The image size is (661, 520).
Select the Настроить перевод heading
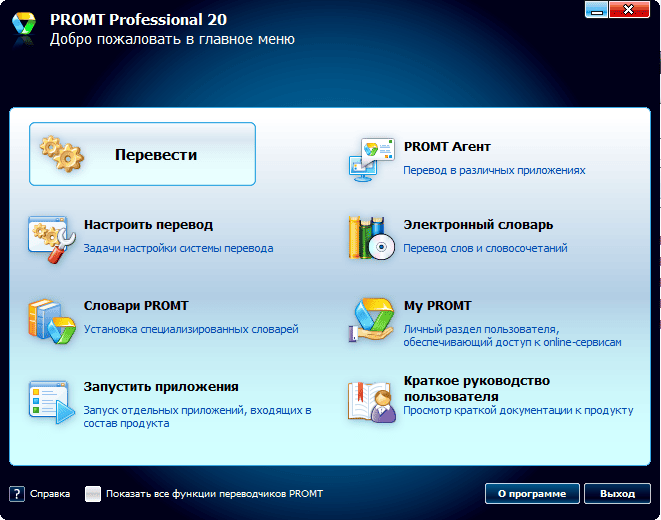tap(148, 225)
